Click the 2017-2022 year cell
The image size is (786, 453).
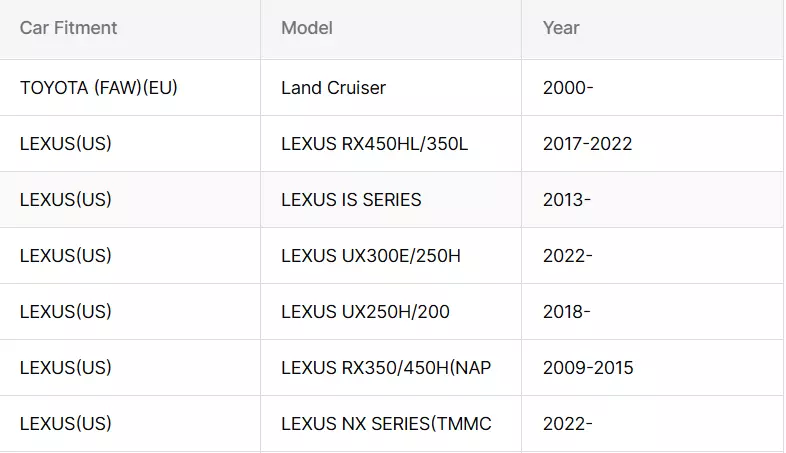tap(652, 144)
